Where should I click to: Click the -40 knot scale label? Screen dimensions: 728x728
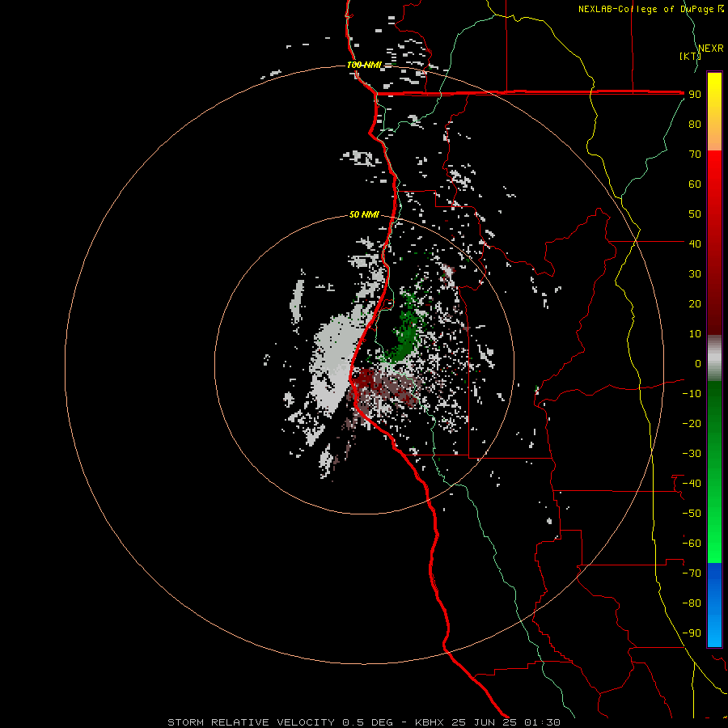tap(692, 484)
